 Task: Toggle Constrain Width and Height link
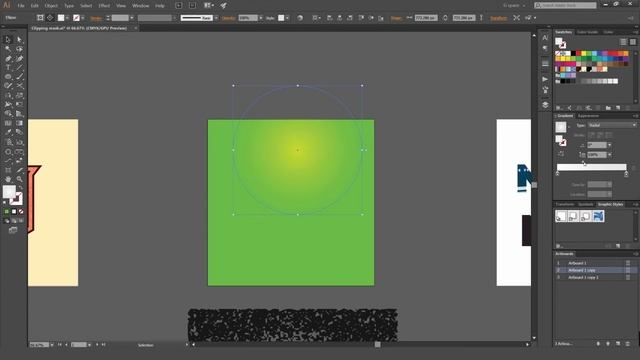pos(445,18)
